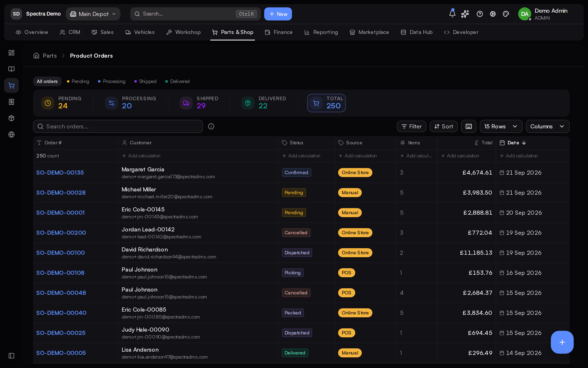588x368 pixels.
Task: Add calculation under Source column
Action: 358,156
